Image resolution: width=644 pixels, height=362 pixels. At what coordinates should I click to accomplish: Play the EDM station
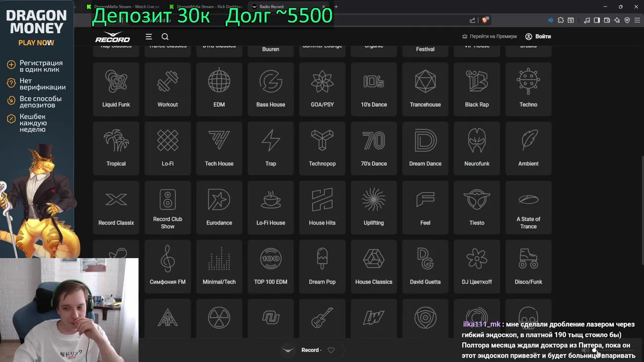219,89
